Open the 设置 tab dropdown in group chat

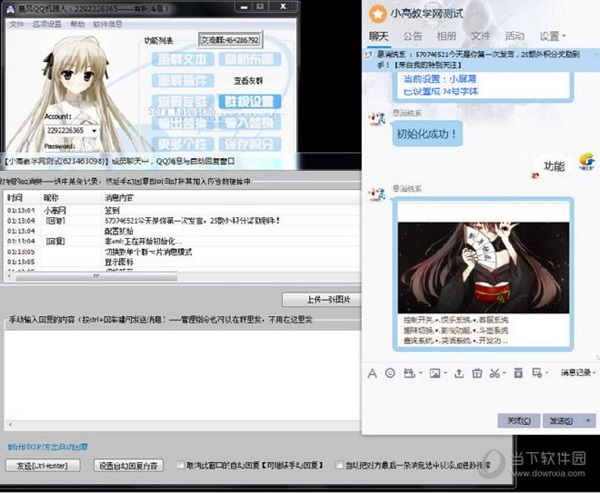click(553, 36)
